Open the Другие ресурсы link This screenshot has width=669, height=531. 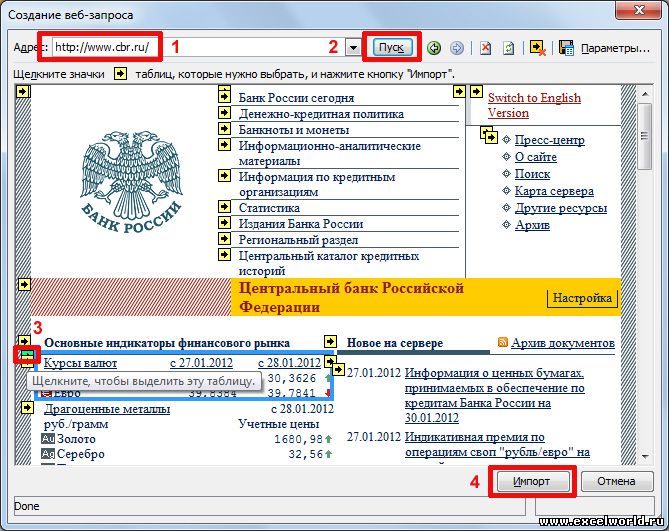coord(561,208)
